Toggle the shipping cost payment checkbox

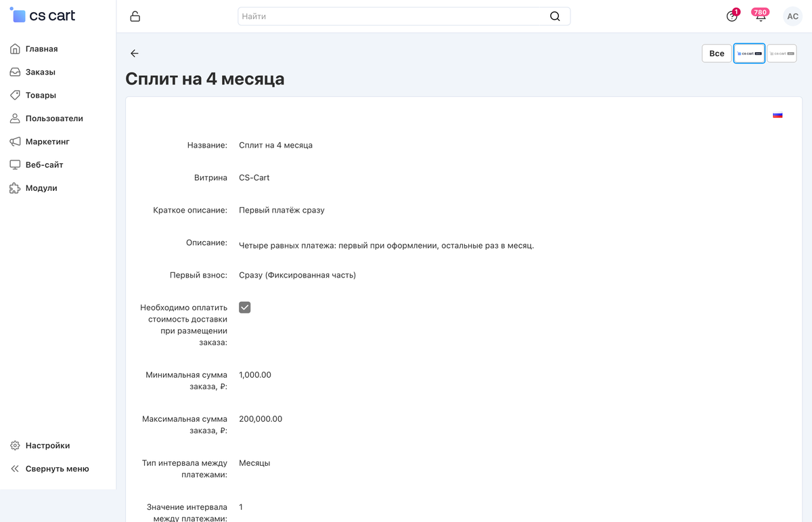[245, 307]
